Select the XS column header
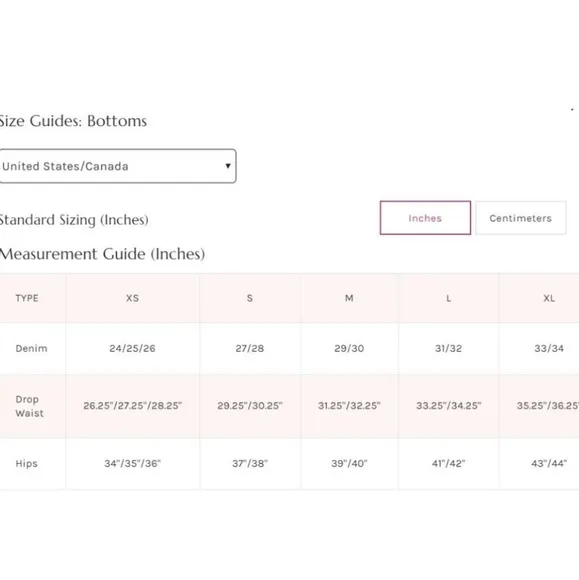 (132, 298)
